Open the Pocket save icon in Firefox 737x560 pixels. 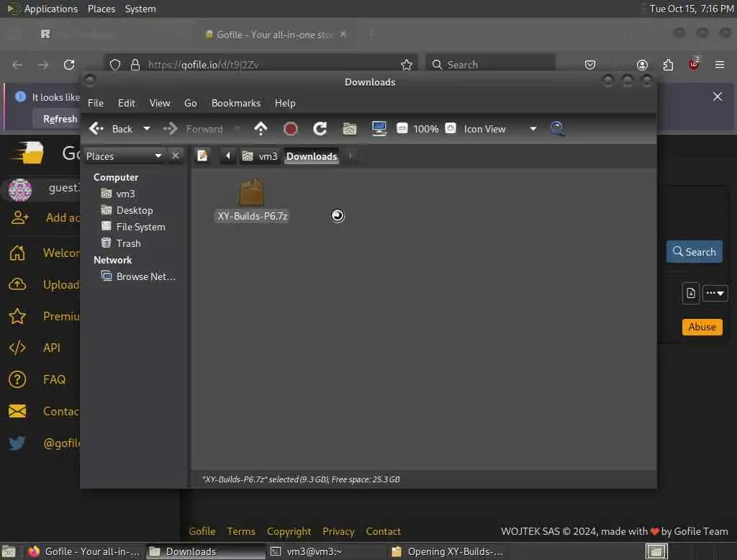pos(590,64)
